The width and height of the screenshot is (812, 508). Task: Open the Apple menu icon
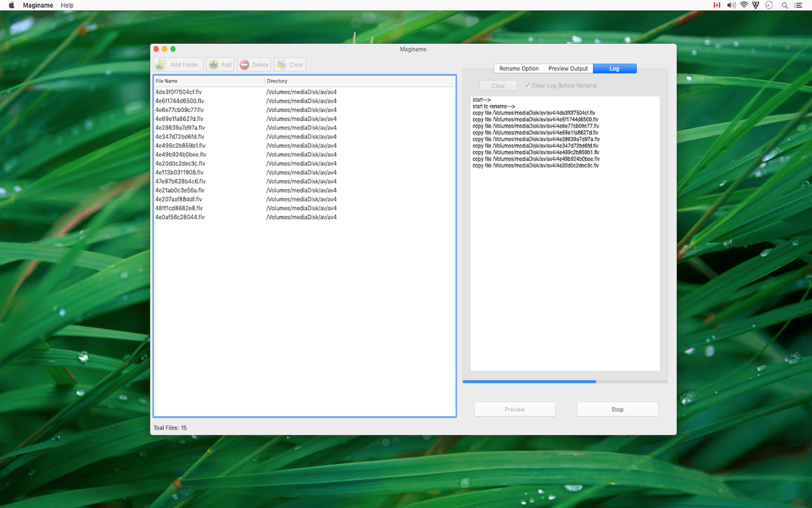click(x=11, y=5)
